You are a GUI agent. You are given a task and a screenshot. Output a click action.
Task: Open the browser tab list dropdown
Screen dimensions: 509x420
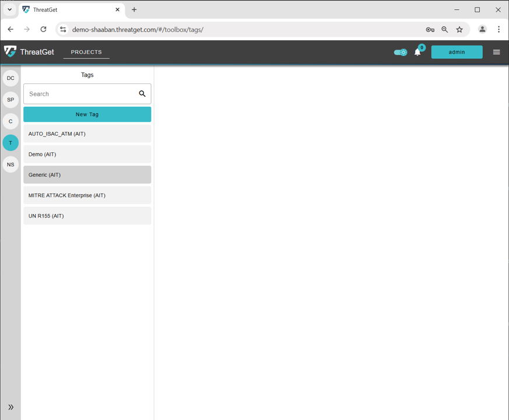(9, 10)
